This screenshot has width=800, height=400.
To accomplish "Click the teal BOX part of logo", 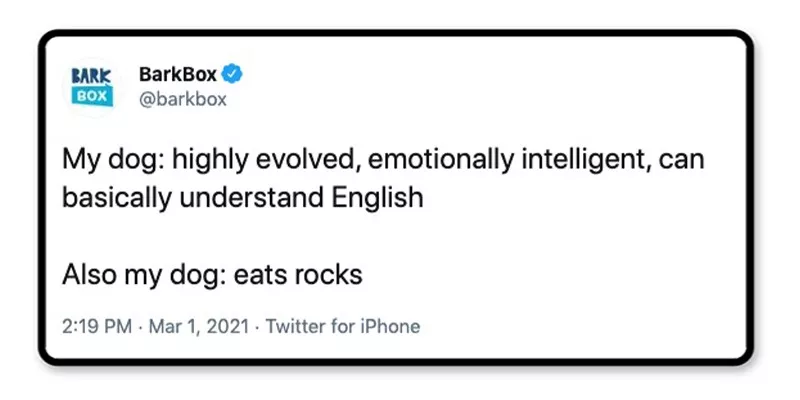I will tap(92, 96).
